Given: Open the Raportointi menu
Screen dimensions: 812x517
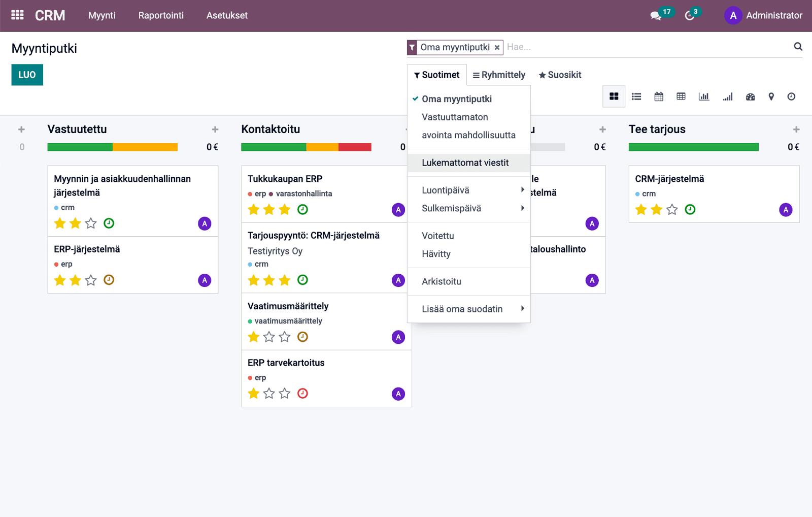Looking at the screenshot, I should (161, 16).
